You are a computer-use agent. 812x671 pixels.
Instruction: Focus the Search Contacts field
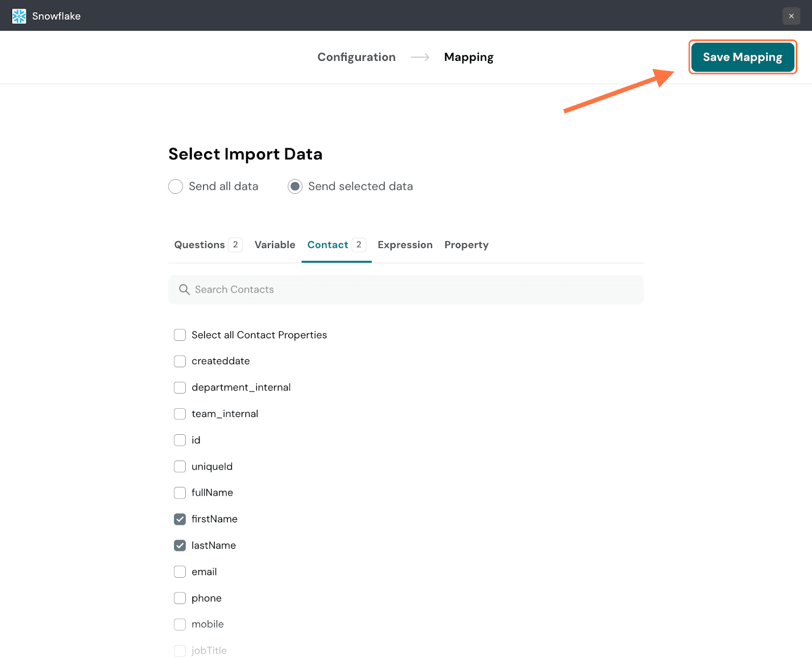[406, 290]
